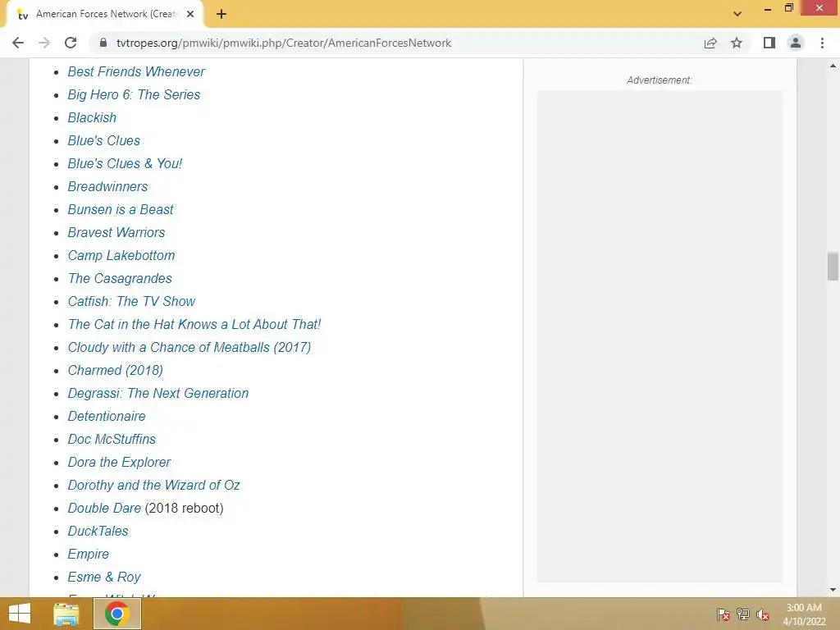Viewport: 840px width, 630px height.
Task: Click the page scrollbar thumb
Action: (833, 267)
